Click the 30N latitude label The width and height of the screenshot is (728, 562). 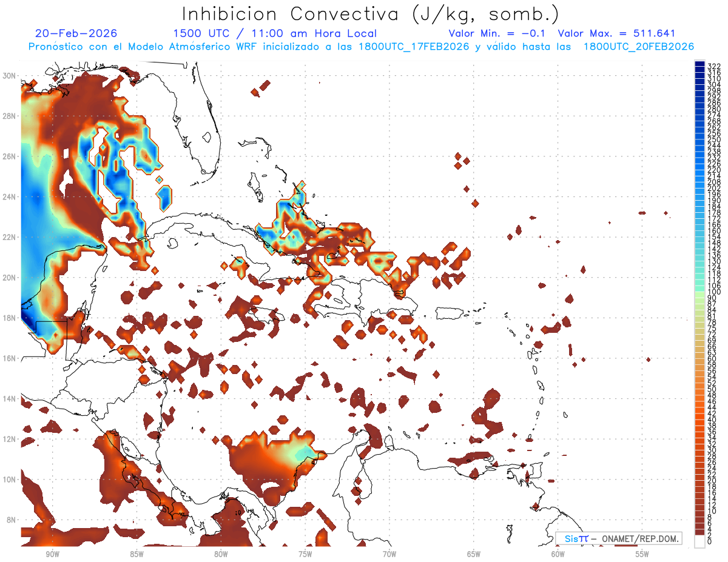click(10, 76)
